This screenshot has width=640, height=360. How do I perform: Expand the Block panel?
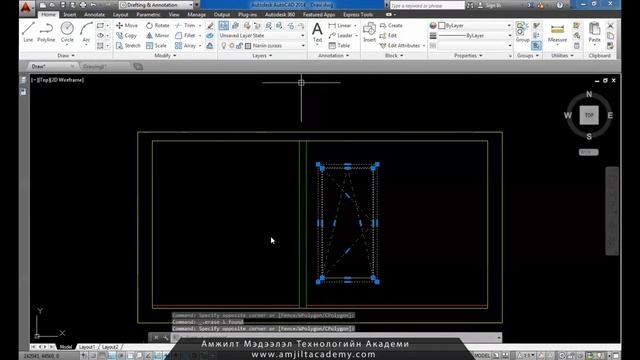[394, 56]
